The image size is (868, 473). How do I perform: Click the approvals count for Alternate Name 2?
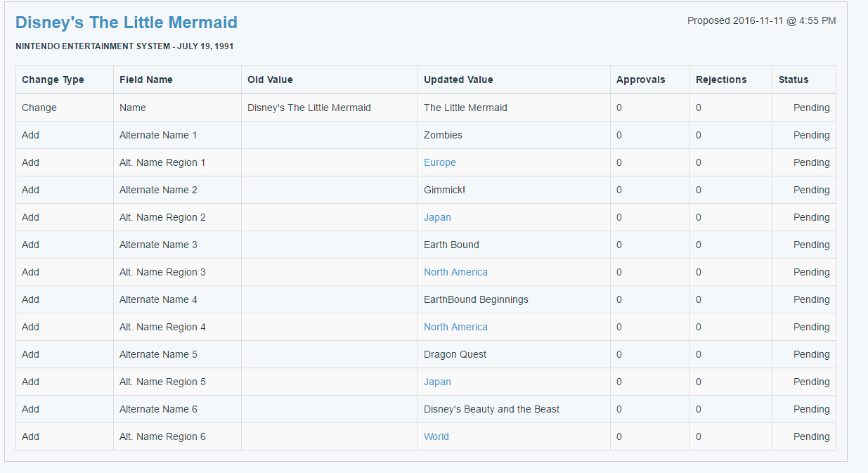point(650,190)
